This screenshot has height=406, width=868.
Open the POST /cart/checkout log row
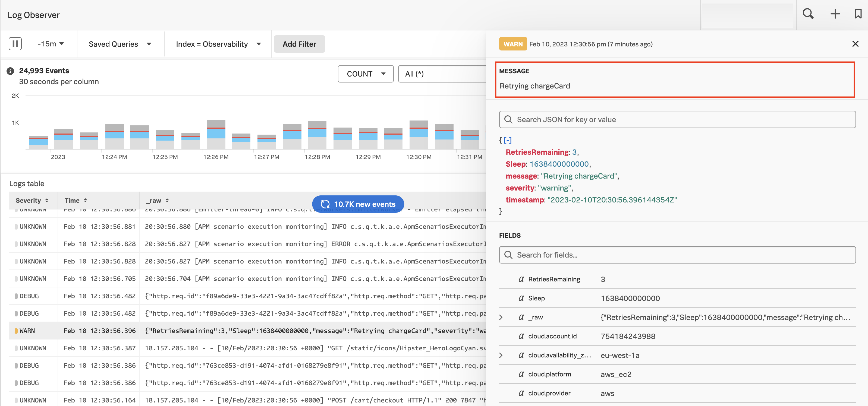point(248,400)
